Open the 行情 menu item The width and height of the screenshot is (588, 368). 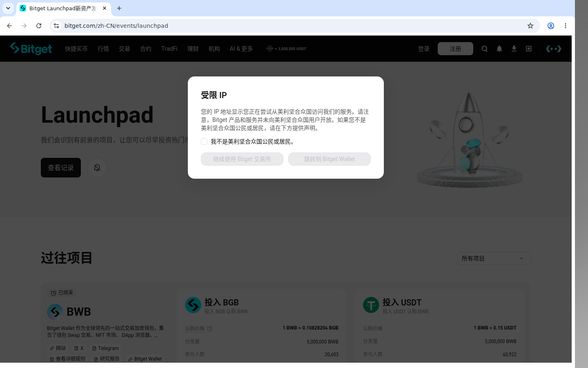pos(103,49)
